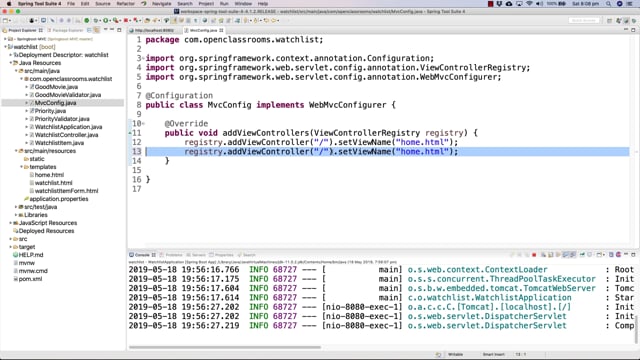
Task: Click the Spotlight search icon in the menu bar
Action: pyautogui.click(x=609, y=4)
